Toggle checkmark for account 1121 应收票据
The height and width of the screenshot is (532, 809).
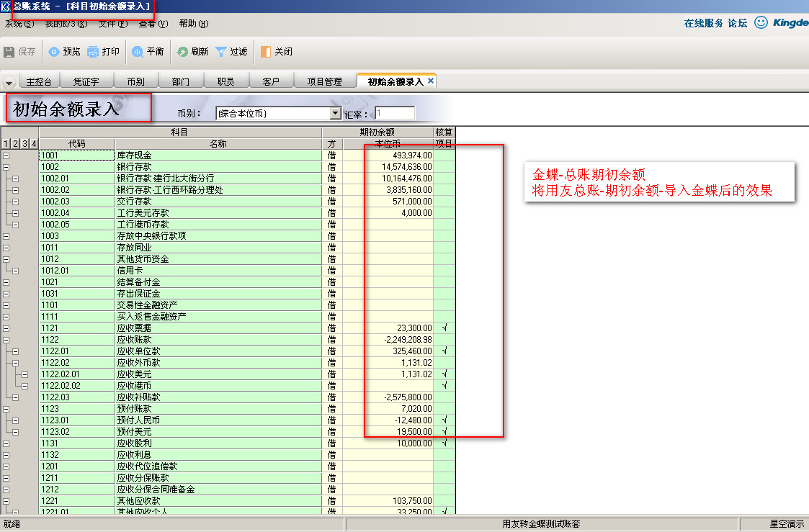pos(444,328)
